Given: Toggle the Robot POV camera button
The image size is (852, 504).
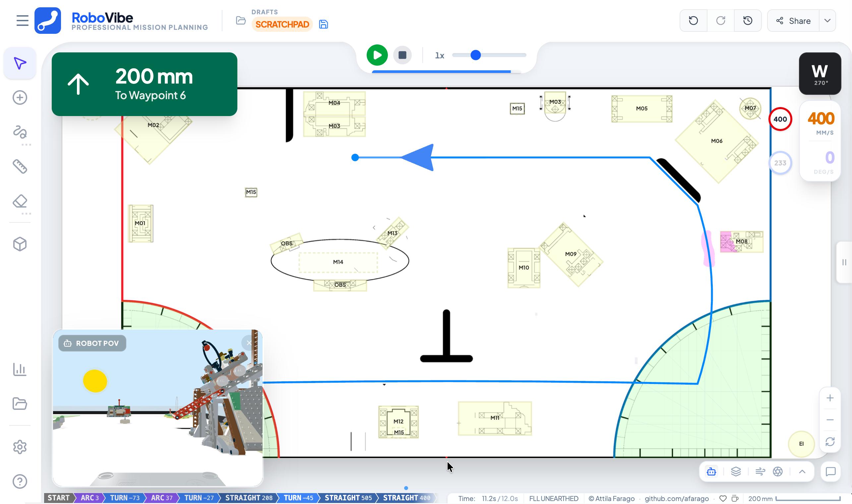Looking at the screenshot, I should [711, 472].
